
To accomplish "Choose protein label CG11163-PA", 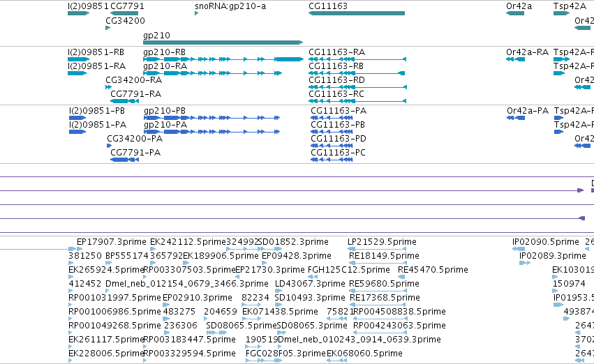I will (x=339, y=111).
